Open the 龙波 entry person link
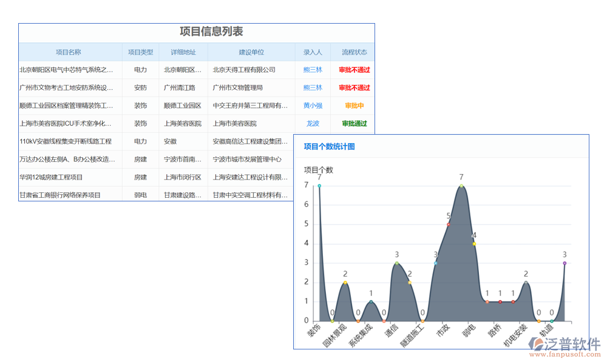The height and width of the screenshot is (364, 607). (313, 124)
